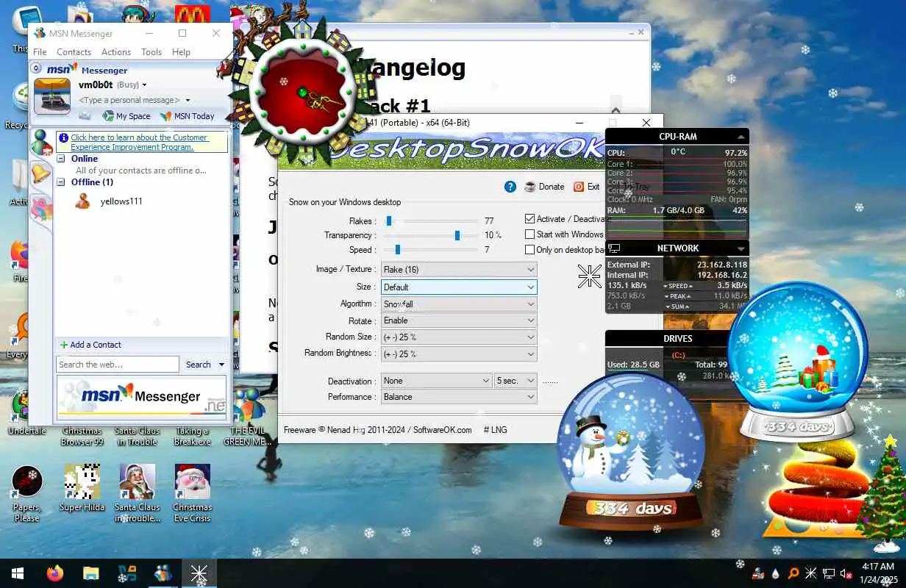The image size is (906, 588).
Task: Open the Windows Start menu
Action: click(x=18, y=573)
